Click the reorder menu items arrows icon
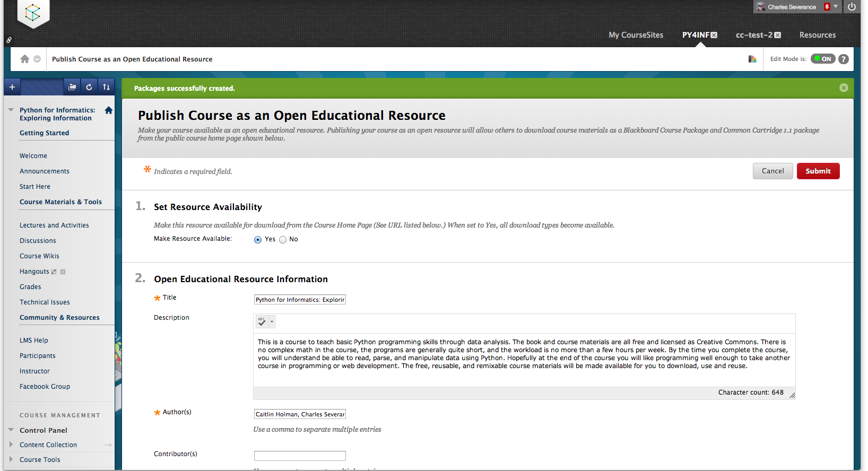This screenshot has width=868, height=471. (106, 87)
